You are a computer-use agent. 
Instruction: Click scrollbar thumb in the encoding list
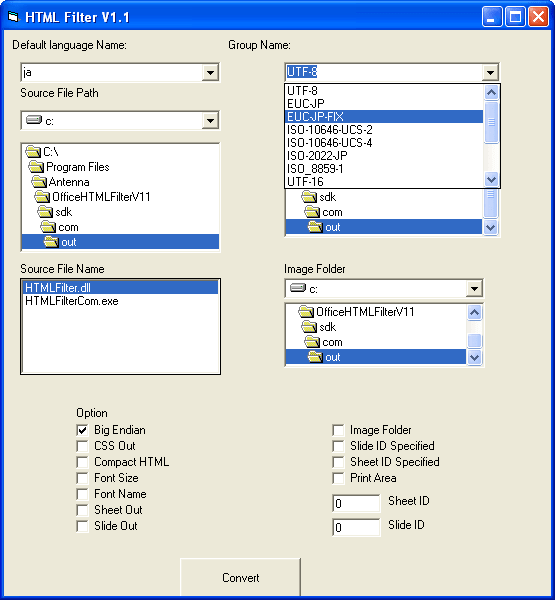click(x=491, y=122)
